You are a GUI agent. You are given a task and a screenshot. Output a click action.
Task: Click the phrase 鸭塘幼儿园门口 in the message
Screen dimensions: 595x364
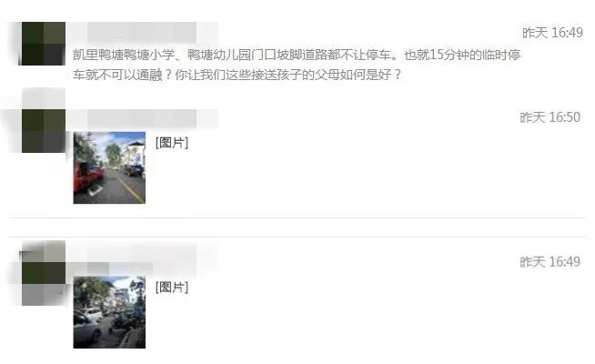(x=231, y=55)
